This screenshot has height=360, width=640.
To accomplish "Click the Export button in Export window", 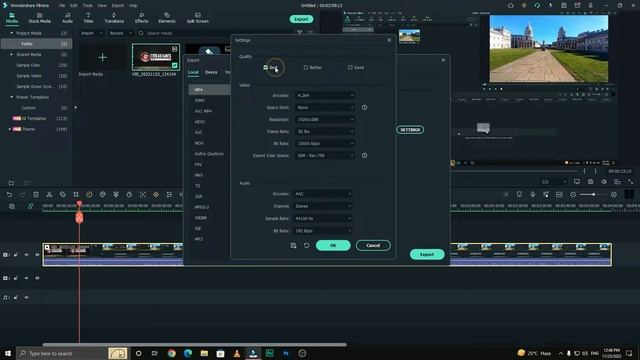I will point(427,254).
